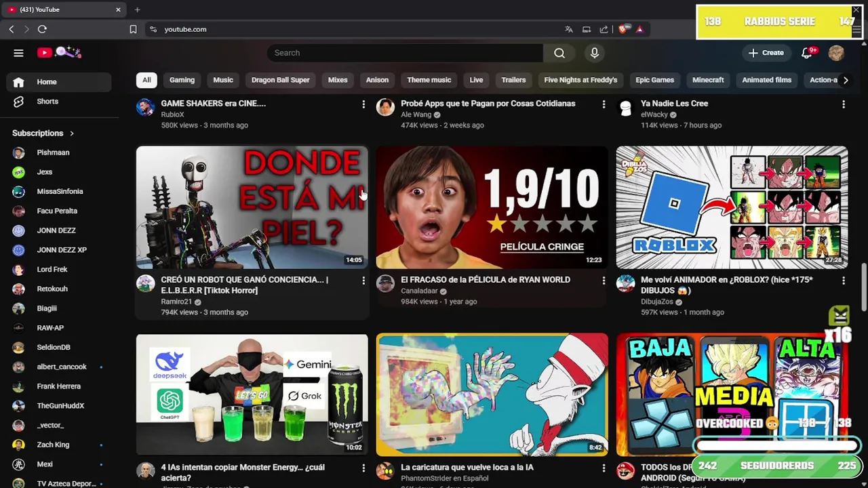Viewport: 868px width, 488px height.
Task: Open Shorts in sidebar
Action: pos(59,102)
